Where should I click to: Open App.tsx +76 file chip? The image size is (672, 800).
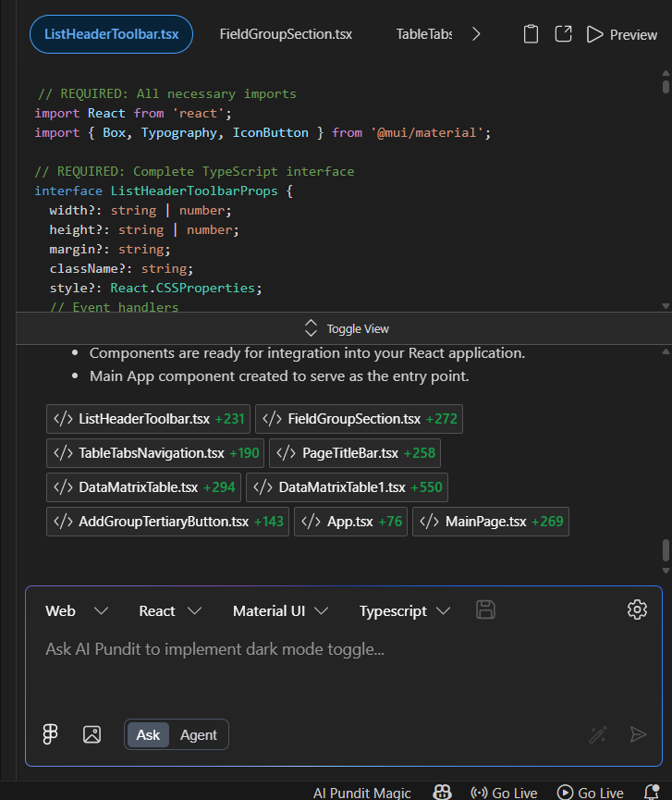[x=350, y=522]
